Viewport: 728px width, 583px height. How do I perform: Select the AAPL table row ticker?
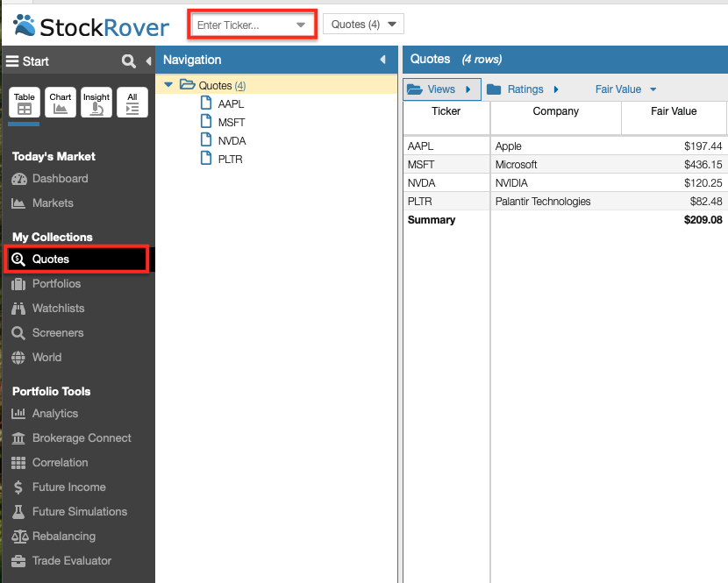[420, 146]
